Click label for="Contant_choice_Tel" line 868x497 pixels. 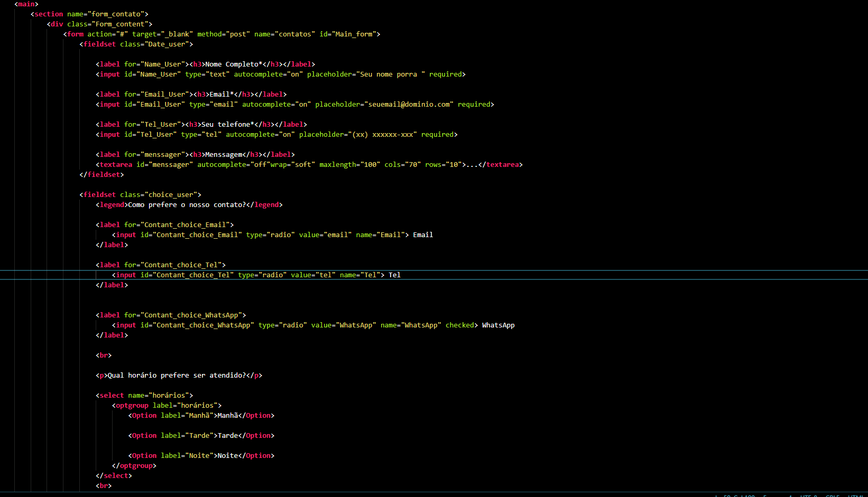point(161,265)
